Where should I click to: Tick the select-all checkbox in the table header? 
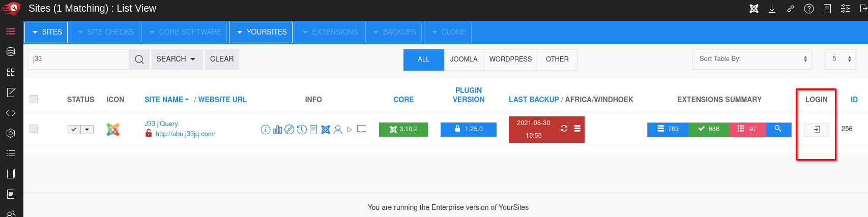click(34, 99)
